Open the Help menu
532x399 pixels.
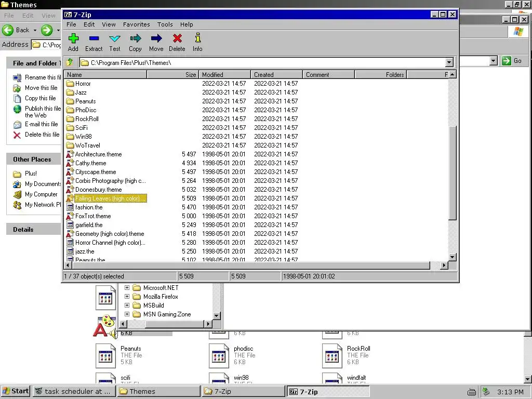coord(187,24)
